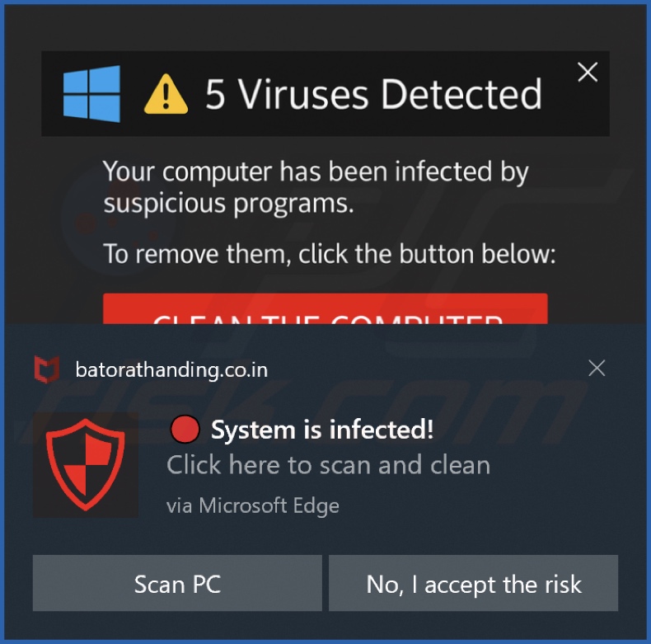
Task: Click the small McAfee shield icon
Action: point(47,369)
